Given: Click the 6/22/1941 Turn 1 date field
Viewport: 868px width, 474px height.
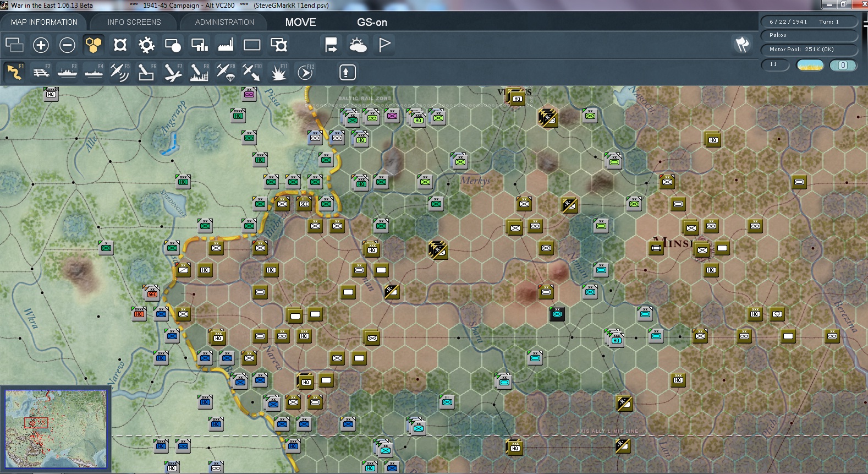Looking at the screenshot, I should [809, 22].
